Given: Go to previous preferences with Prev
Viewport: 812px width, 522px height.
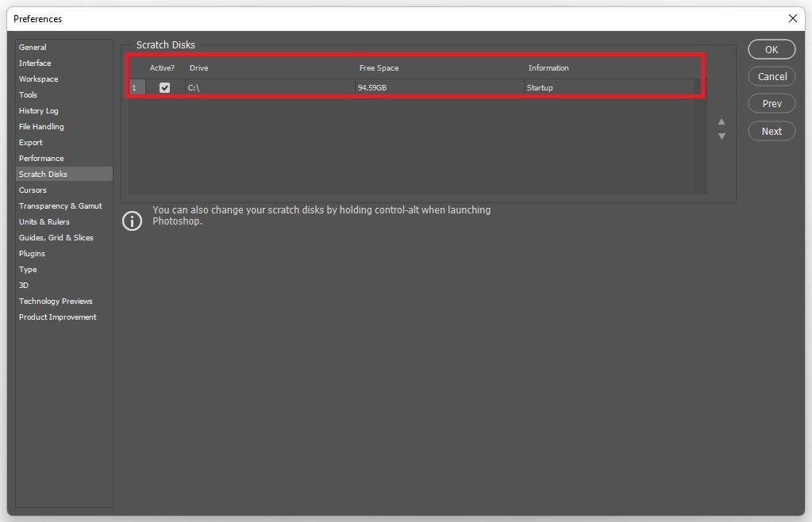Looking at the screenshot, I should click(772, 104).
